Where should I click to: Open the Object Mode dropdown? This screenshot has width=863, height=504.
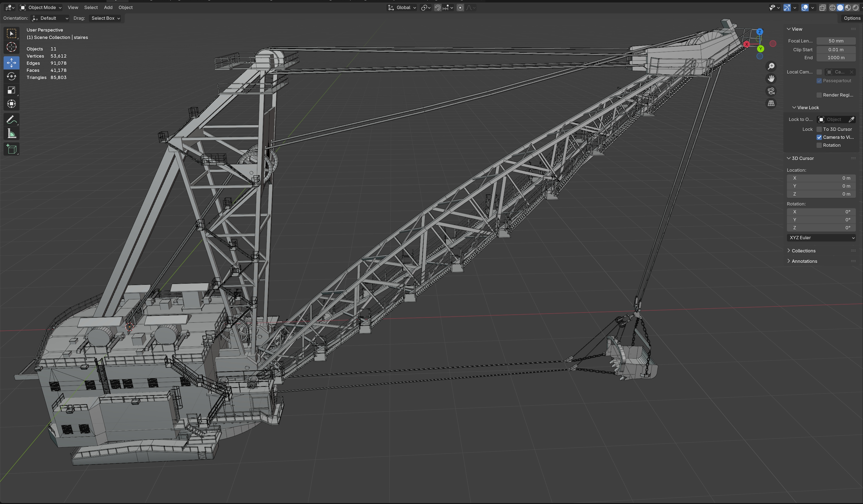41,7
